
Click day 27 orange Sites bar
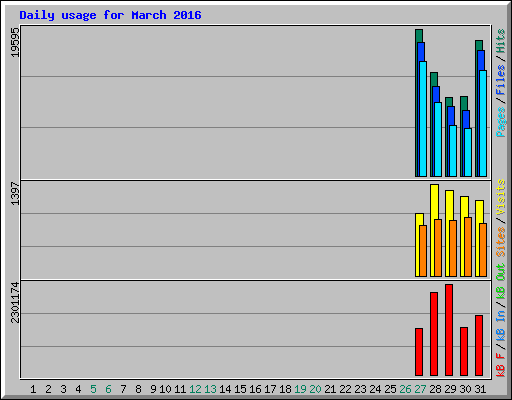(423, 251)
